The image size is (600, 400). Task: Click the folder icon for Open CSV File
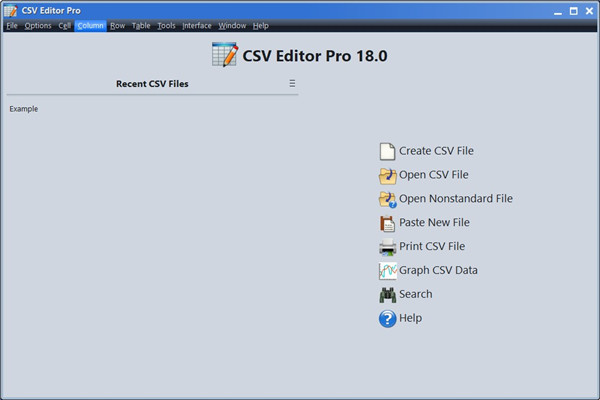pos(387,175)
